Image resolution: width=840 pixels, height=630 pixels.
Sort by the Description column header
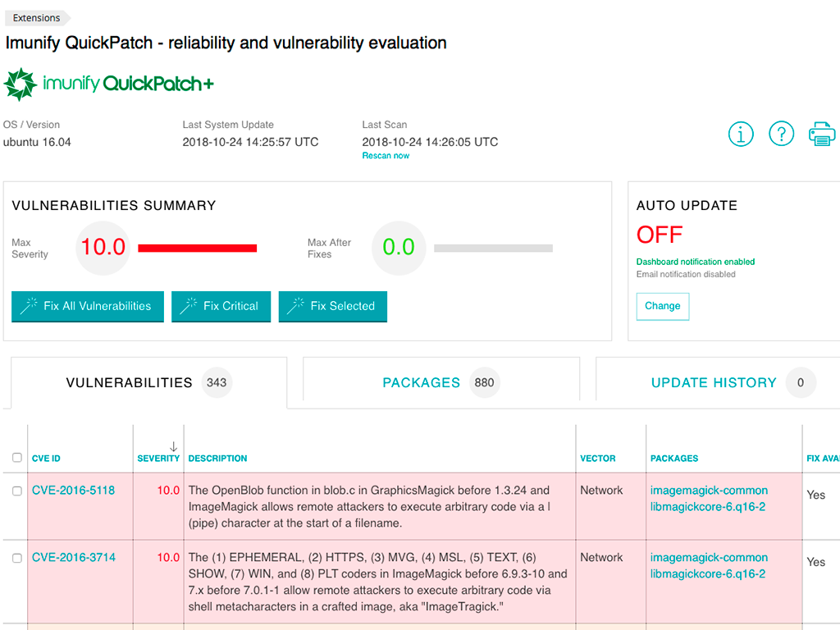click(217, 459)
